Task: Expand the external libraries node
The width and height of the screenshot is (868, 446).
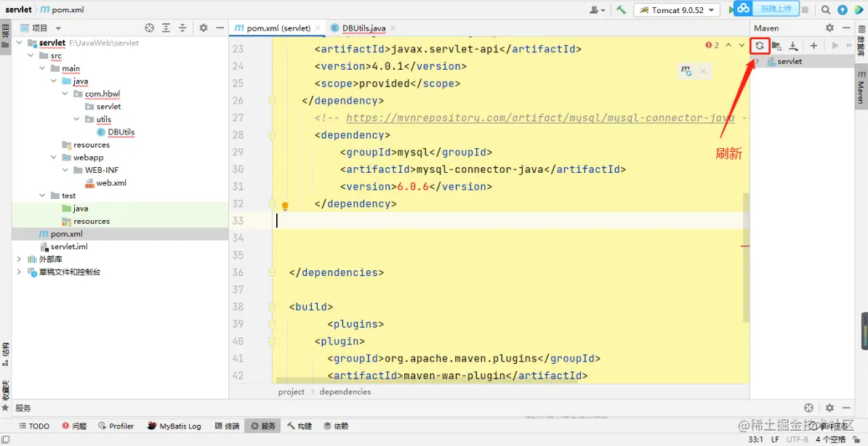Action: click(x=20, y=259)
